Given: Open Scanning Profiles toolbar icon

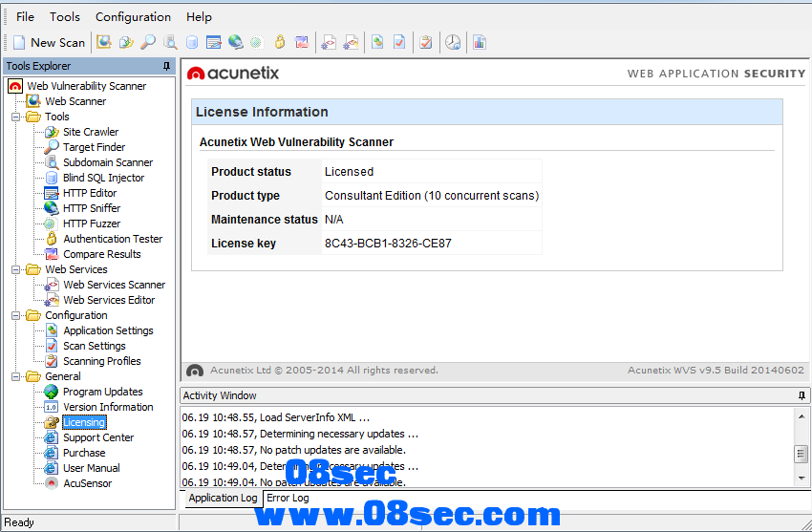Looking at the screenshot, I should pyautogui.click(x=426, y=42).
